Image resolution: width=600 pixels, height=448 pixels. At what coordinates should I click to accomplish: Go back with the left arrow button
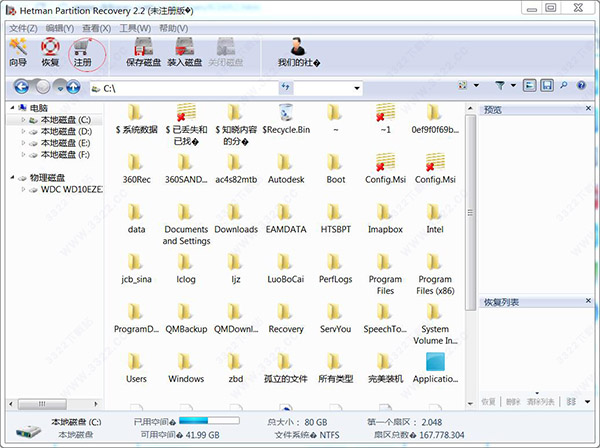pos(21,87)
